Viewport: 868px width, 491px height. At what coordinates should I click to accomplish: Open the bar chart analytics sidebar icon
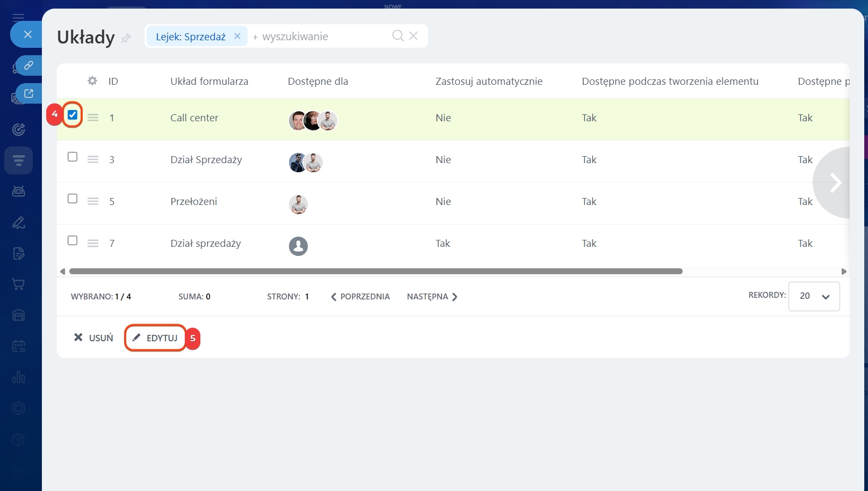(19, 377)
